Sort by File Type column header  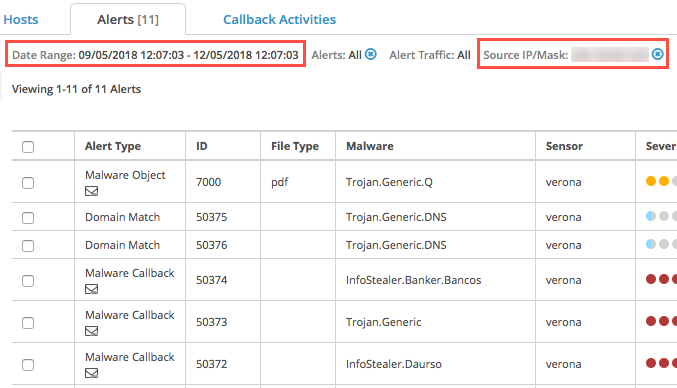coord(295,146)
